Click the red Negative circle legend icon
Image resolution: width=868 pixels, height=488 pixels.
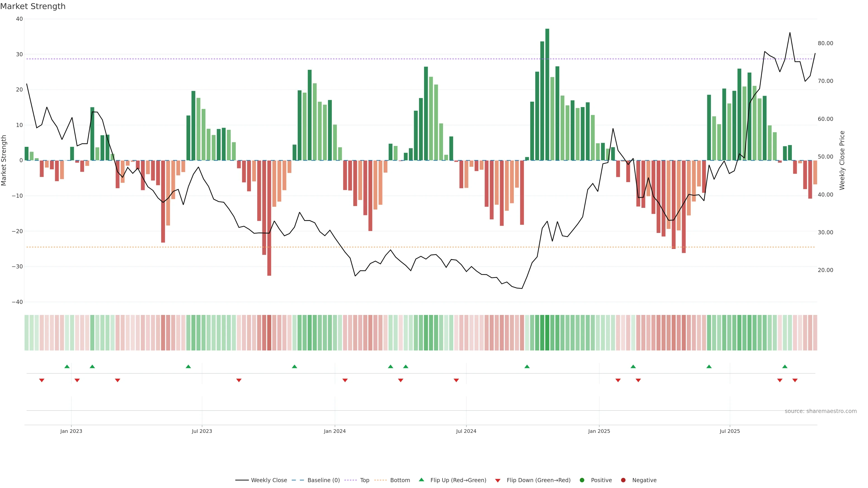(623, 480)
